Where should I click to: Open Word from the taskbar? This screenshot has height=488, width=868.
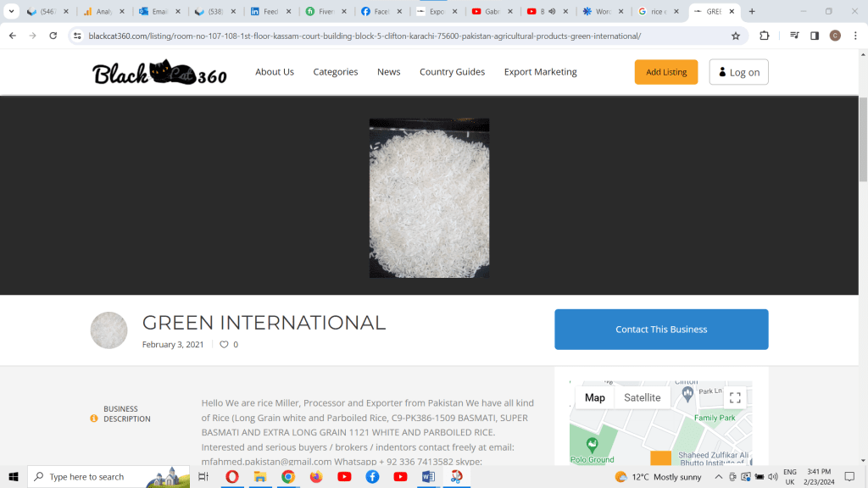coord(428,476)
